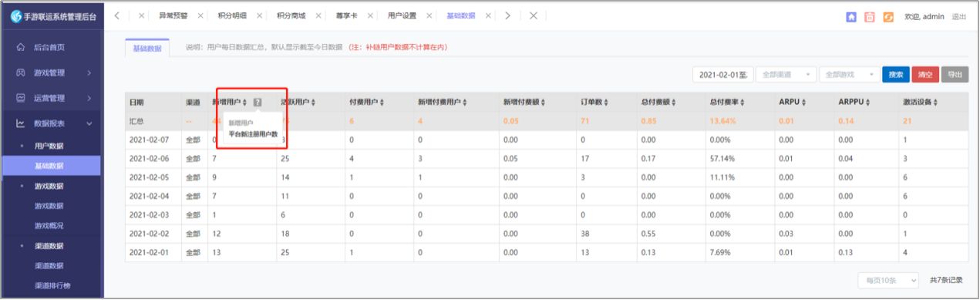
Task: Collapse the 数据报表 sidebar menu
Action: pyautogui.click(x=89, y=123)
